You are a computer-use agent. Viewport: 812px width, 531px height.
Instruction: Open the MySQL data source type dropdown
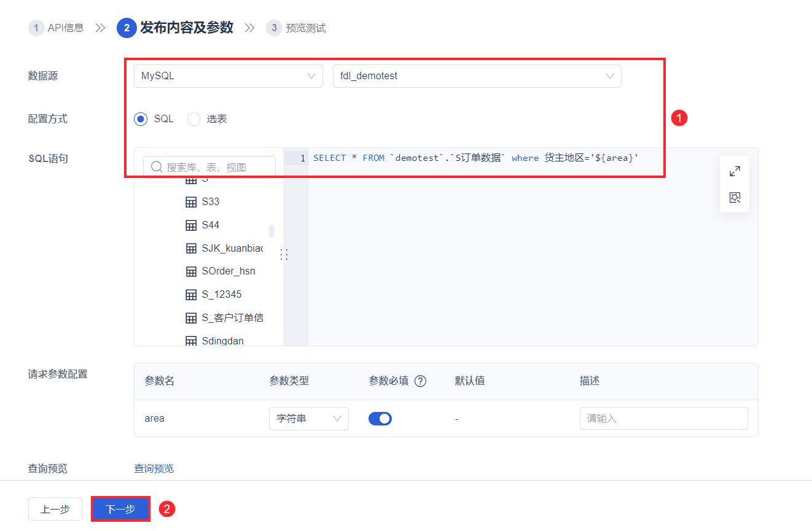click(228, 76)
